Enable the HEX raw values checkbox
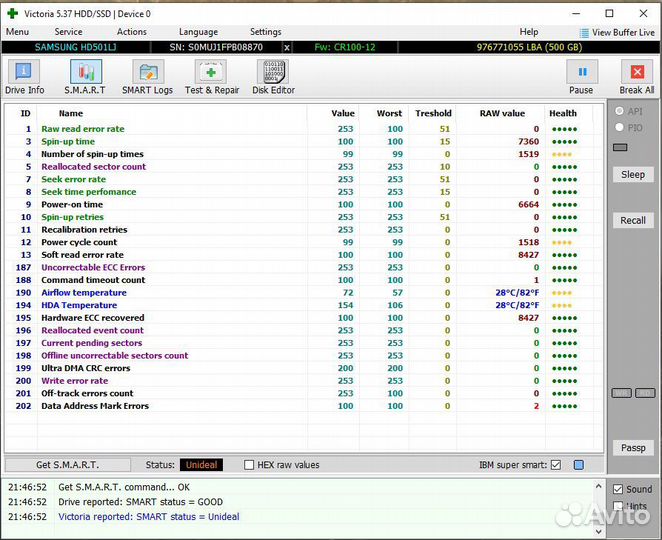 [x=250, y=465]
